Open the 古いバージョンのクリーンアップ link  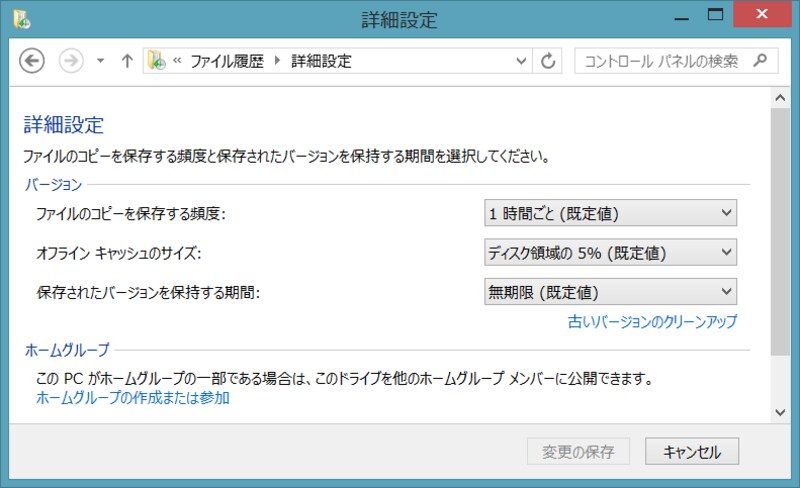pos(652,322)
